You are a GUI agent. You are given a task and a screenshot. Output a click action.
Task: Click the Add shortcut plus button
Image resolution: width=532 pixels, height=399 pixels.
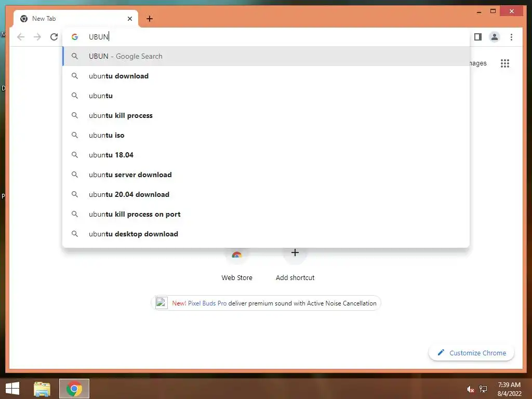295,252
